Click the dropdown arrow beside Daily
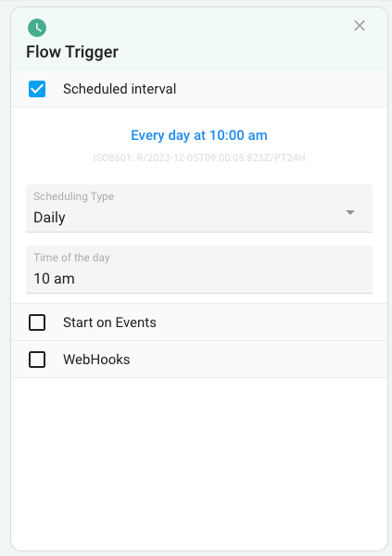The image size is (392, 556). (350, 212)
